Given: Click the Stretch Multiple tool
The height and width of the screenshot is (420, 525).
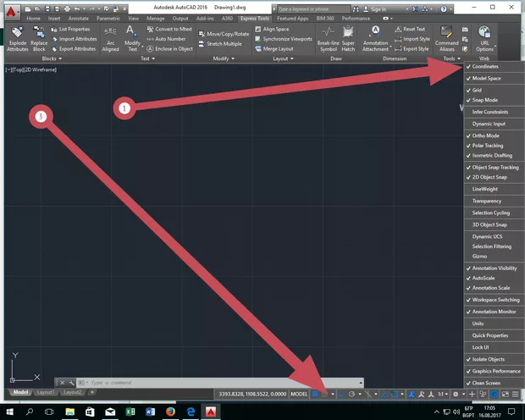Looking at the screenshot, I should (x=220, y=44).
